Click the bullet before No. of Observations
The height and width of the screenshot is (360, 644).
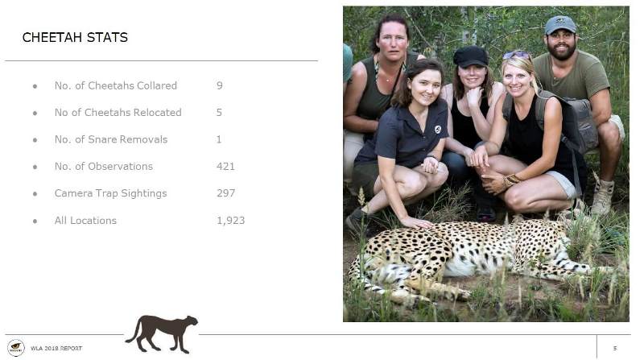point(35,167)
